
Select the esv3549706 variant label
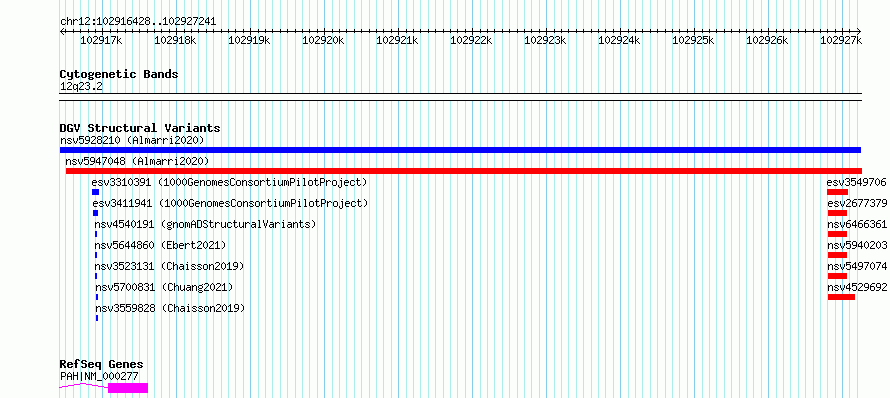coord(857,182)
